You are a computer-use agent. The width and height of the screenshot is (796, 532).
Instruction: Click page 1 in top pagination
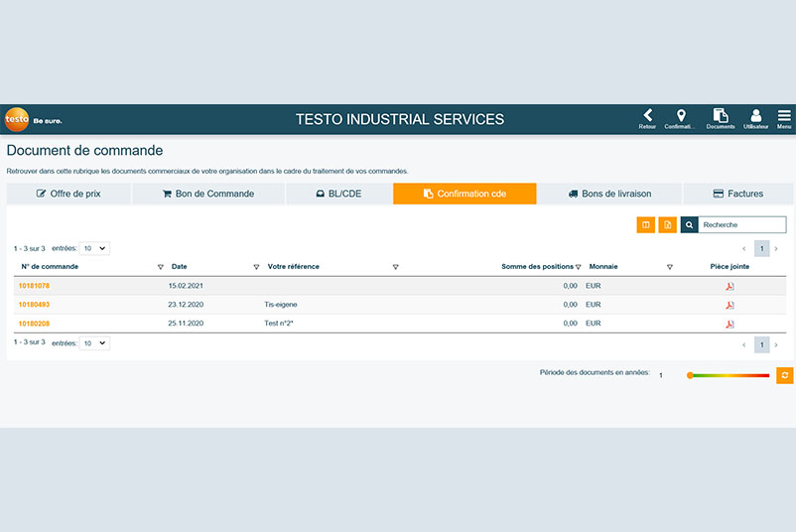(x=761, y=248)
